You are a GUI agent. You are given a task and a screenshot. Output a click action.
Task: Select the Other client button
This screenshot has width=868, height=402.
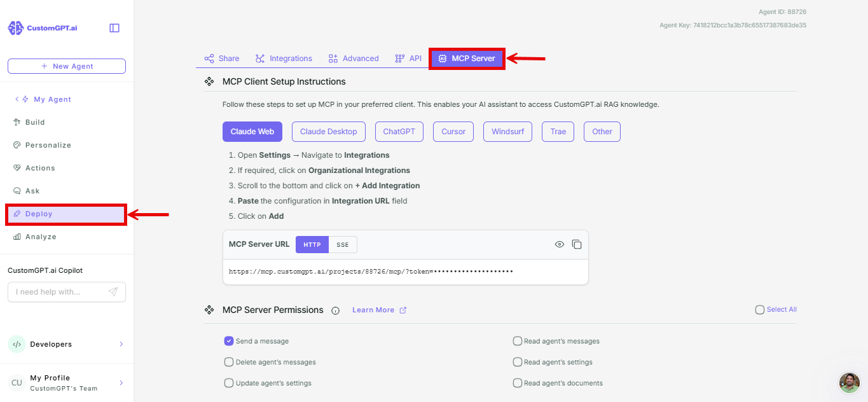point(602,132)
